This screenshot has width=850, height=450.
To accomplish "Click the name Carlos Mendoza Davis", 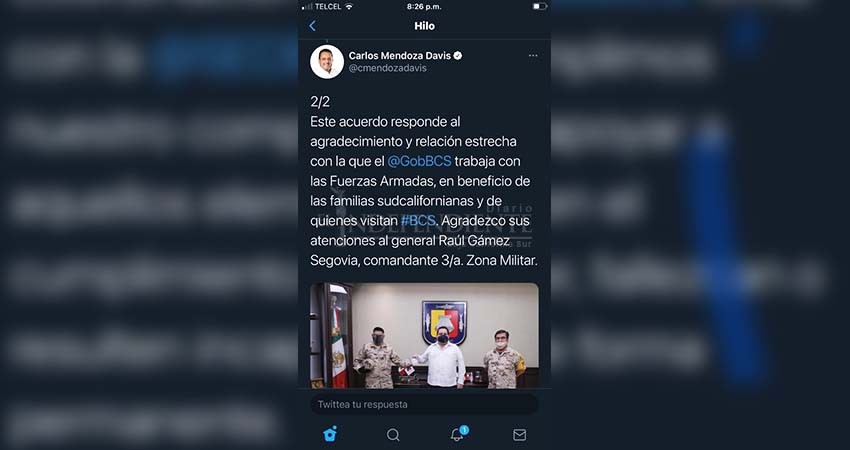I will pyautogui.click(x=400, y=55).
